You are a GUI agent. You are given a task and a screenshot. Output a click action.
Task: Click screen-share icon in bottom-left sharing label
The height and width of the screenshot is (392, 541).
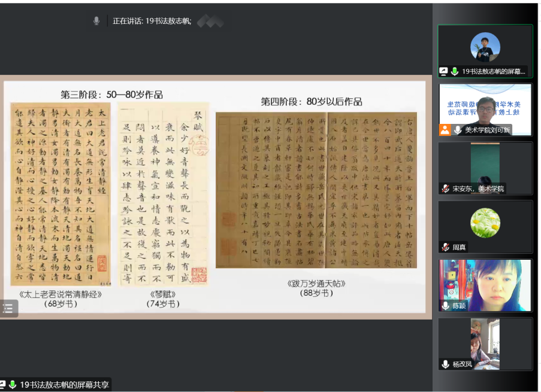(x=3, y=385)
